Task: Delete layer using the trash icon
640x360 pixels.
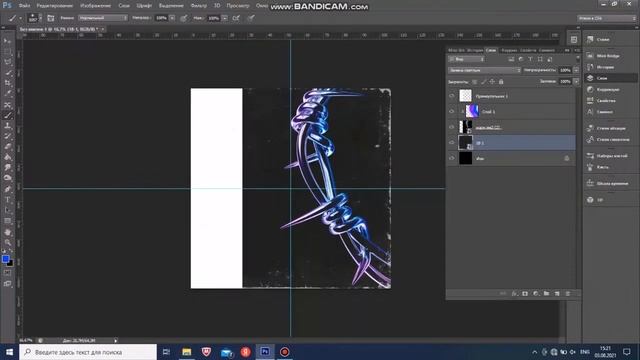Action: pos(567,293)
